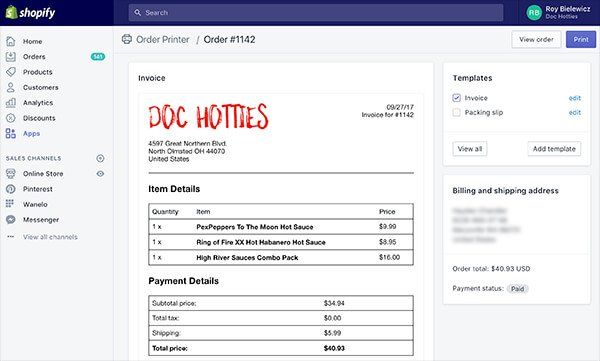The width and height of the screenshot is (600, 361).
Task: Focus the Search input field
Action: click(x=316, y=13)
